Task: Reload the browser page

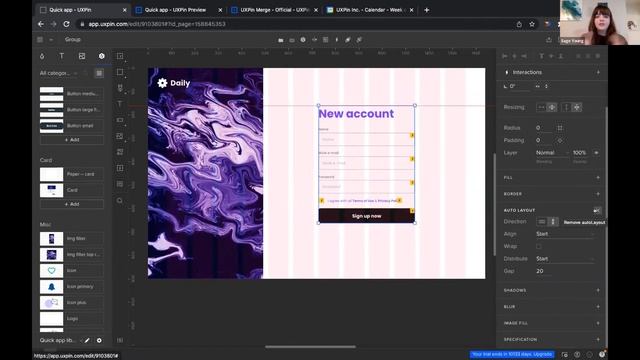Action: pyautogui.click(x=66, y=24)
